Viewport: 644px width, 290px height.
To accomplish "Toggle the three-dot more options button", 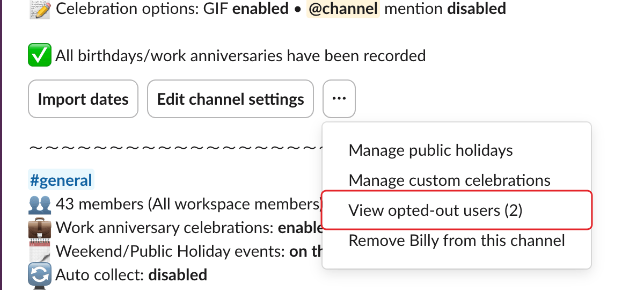I will click(x=339, y=99).
